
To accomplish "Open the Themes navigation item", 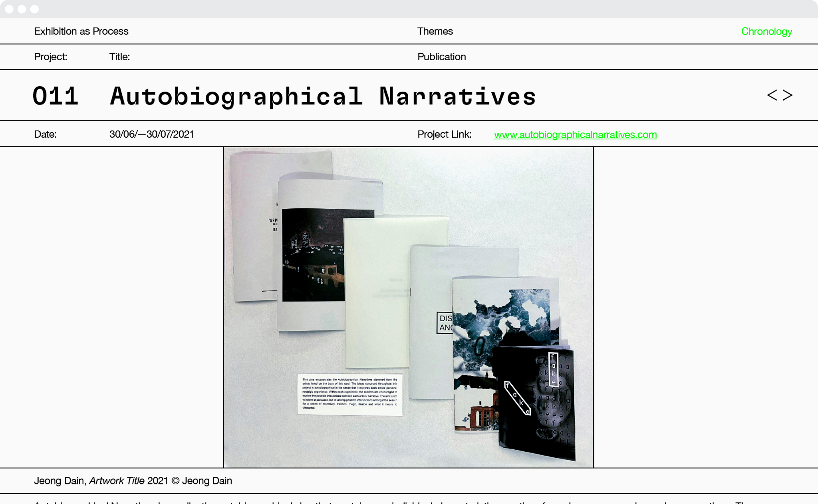I will point(435,31).
